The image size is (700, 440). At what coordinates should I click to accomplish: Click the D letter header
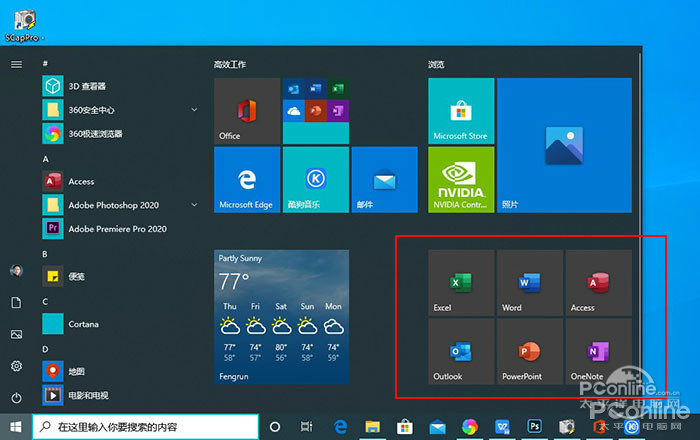coord(45,349)
